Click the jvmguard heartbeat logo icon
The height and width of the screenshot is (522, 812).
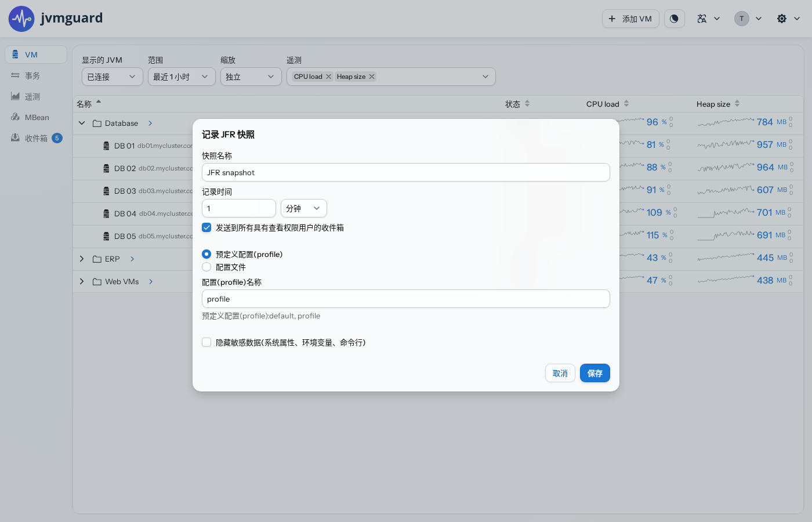pos(21,19)
